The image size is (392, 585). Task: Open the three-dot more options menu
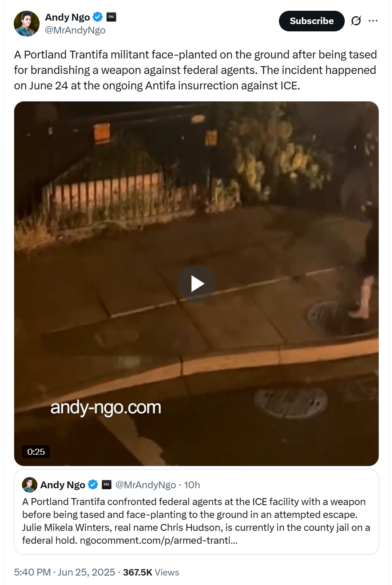click(x=373, y=21)
